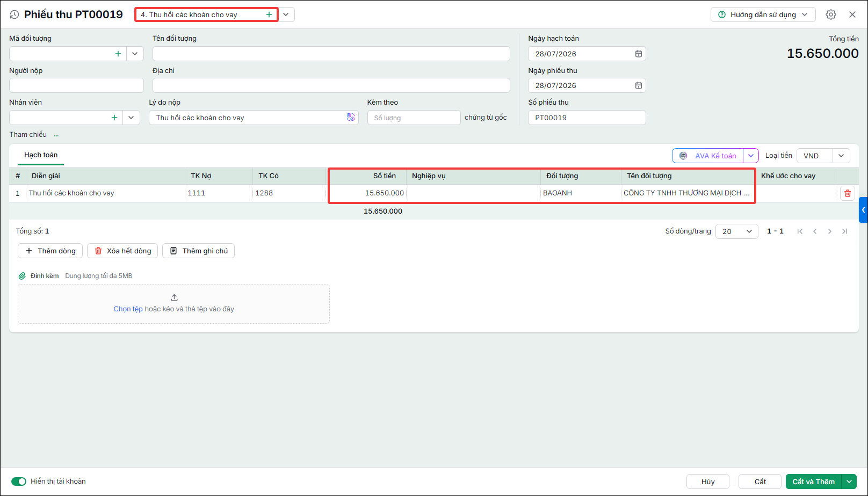Click the Thêm dòng button

click(x=50, y=251)
